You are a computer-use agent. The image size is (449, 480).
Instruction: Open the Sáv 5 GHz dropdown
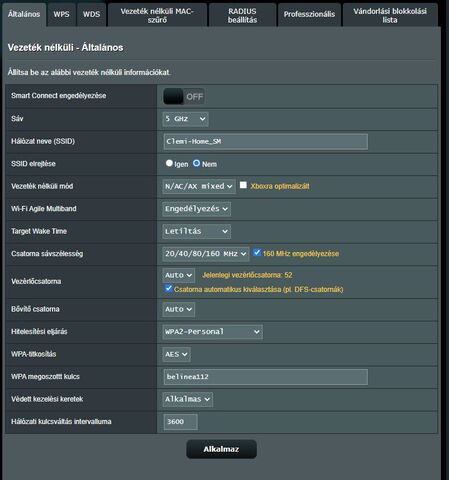[186, 119]
